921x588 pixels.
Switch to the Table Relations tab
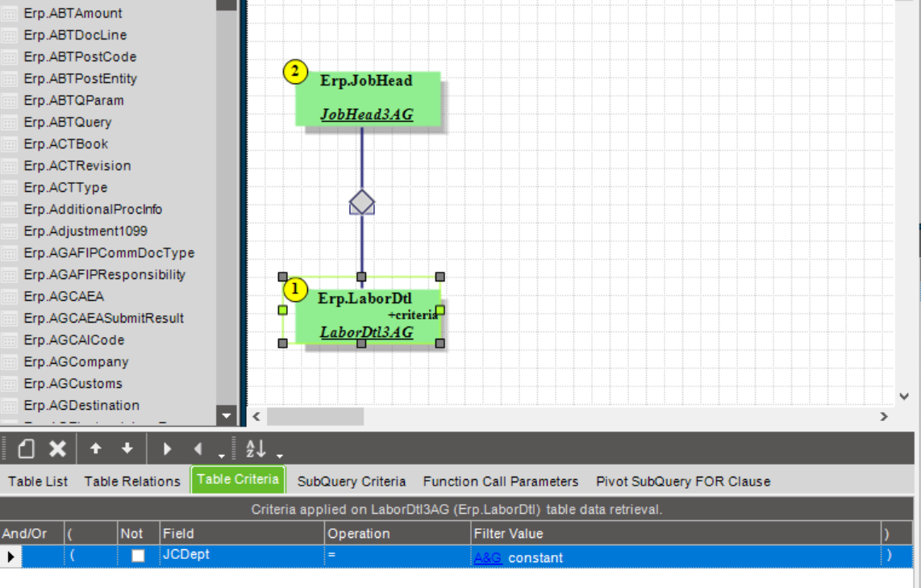coord(132,481)
